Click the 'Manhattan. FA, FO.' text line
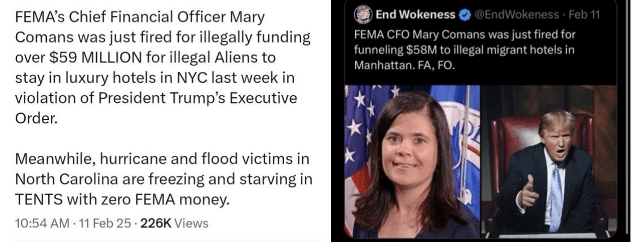 tap(404, 65)
